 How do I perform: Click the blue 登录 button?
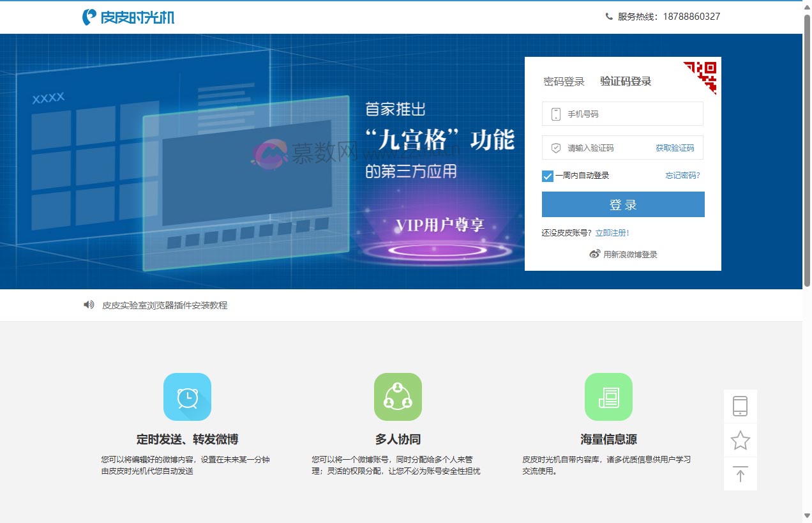click(x=623, y=204)
